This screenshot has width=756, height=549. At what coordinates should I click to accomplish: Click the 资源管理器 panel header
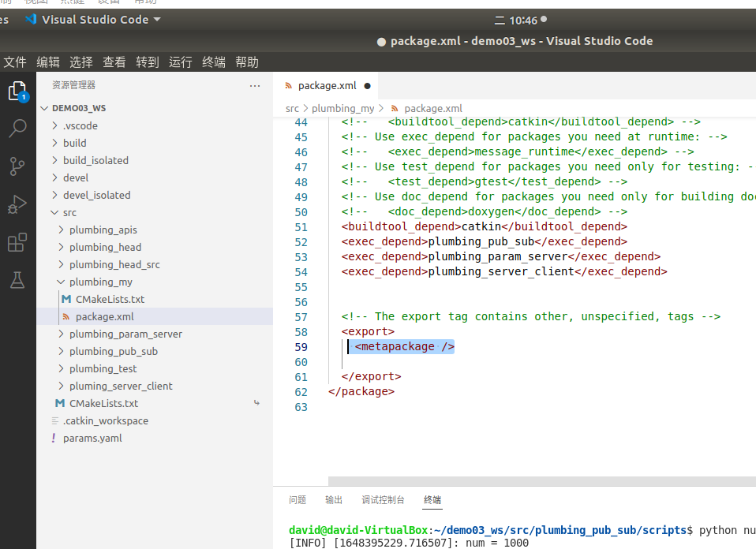pyautogui.click(x=73, y=85)
